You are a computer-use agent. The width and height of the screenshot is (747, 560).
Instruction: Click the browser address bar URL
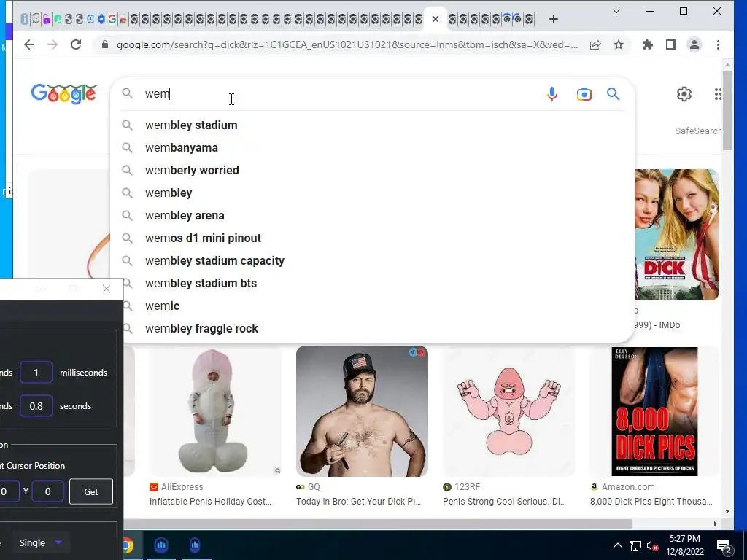[347, 44]
